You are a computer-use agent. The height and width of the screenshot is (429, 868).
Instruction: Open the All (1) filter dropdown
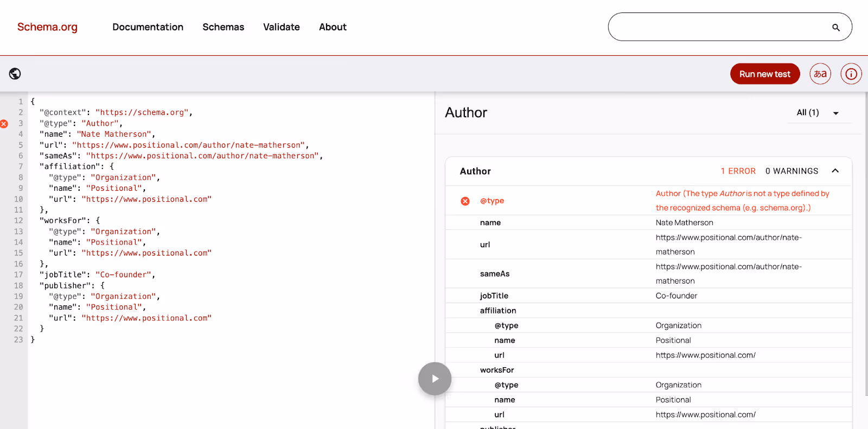click(819, 113)
